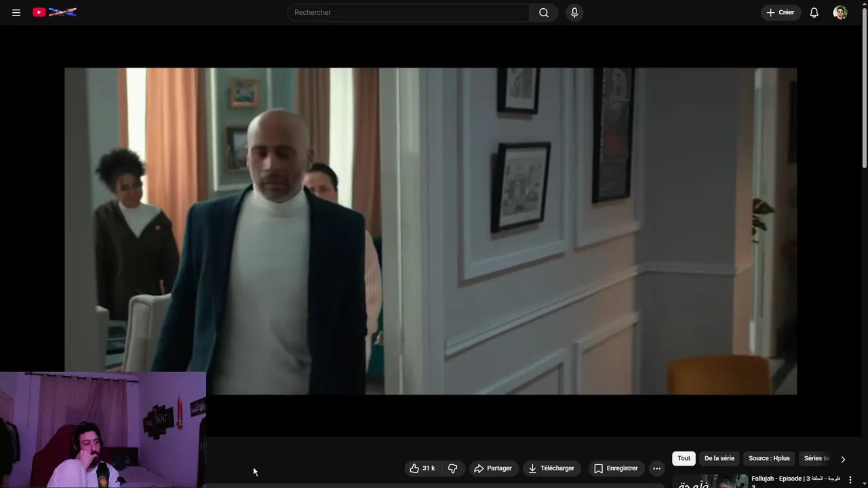Open more actions three-dot menu
The height and width of the screenshot is (488, 868).
[x=656, y=468]
